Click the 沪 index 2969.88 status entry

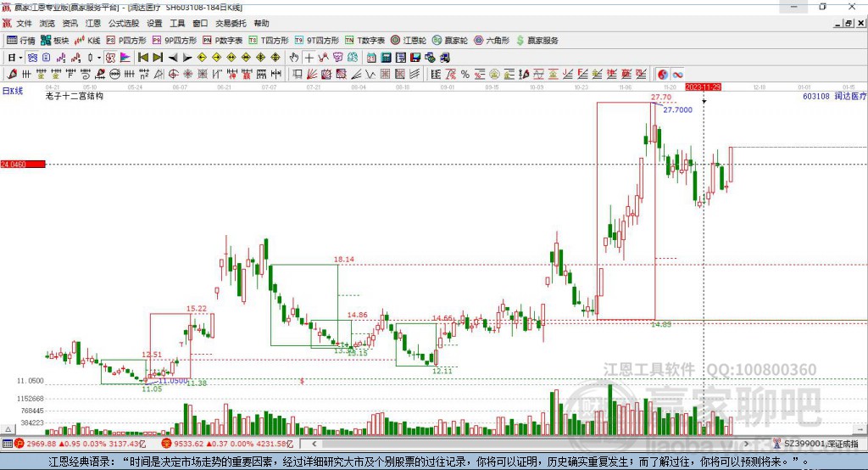tap(81, 444)
